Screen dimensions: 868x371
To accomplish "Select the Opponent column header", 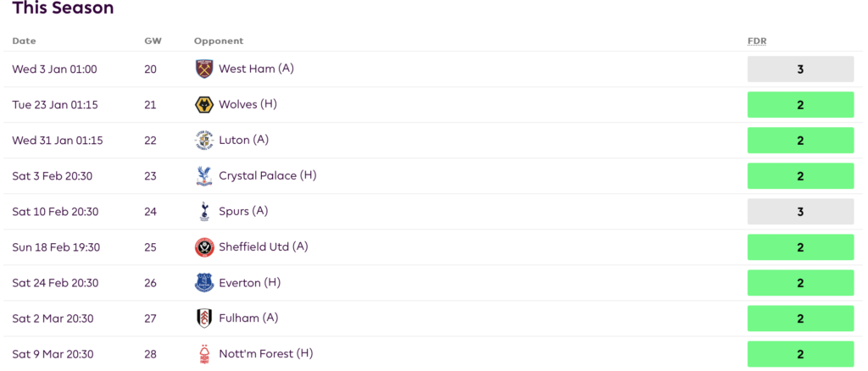I will coord(219,42).
